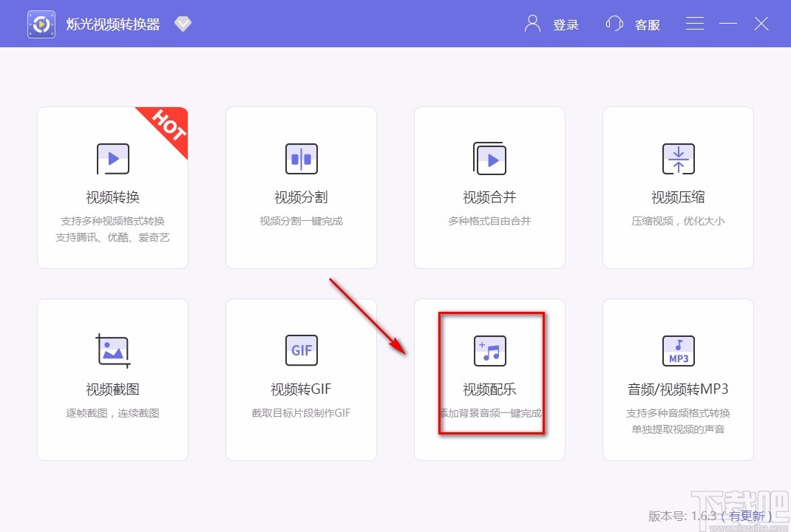This screenshot has width=791, height=532.
Task: Click the 登录 login button
Action: pos(566,24)
